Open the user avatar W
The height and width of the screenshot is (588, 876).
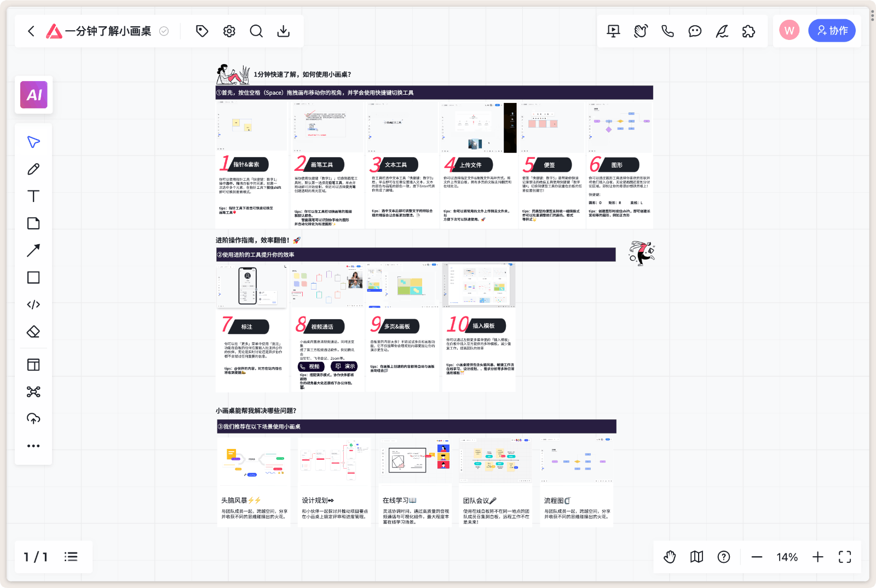789,31
